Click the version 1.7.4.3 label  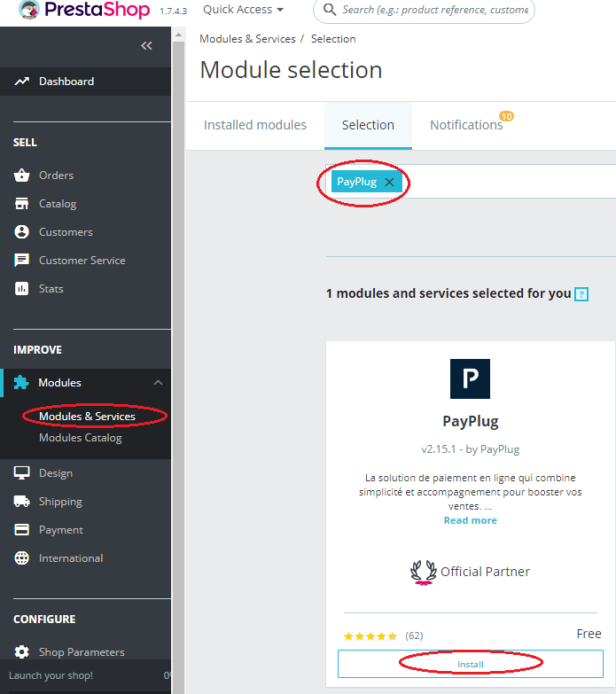[x=174, y=11]
